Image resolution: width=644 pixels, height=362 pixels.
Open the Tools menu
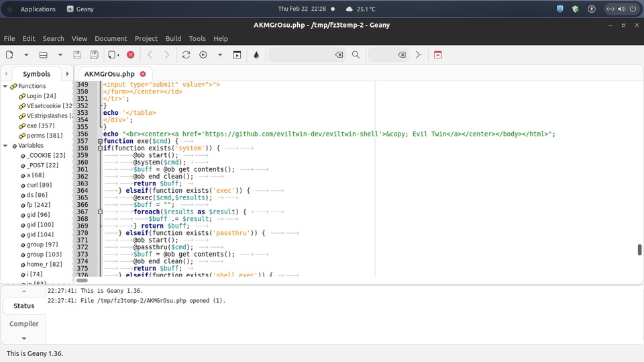coord(197,39)
